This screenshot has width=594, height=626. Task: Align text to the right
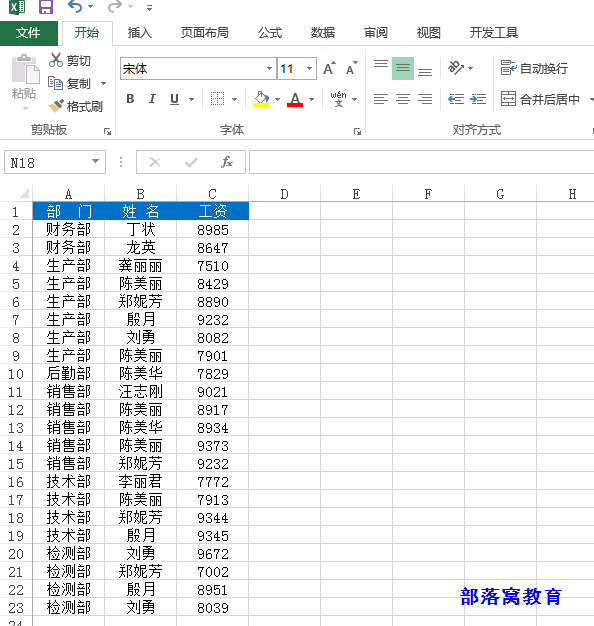(x=425, y=99)
